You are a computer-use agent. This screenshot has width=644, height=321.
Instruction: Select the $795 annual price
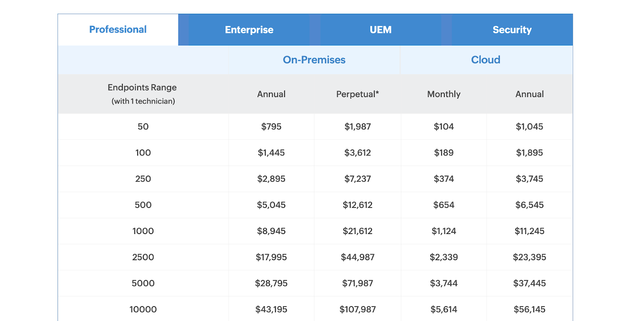271,126
